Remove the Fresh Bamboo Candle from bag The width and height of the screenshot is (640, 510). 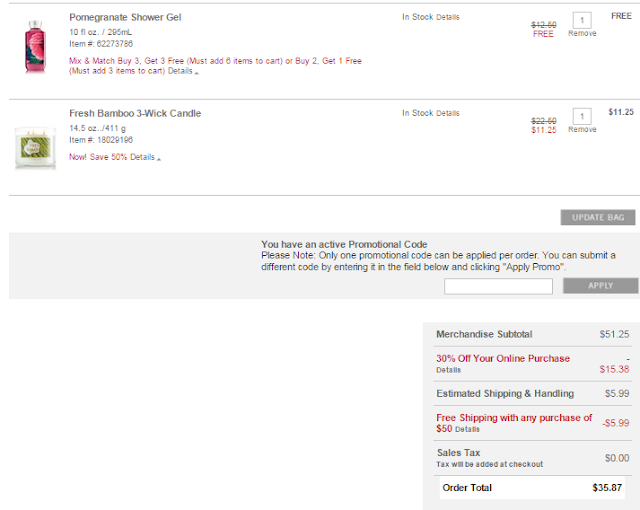point(582,129)
